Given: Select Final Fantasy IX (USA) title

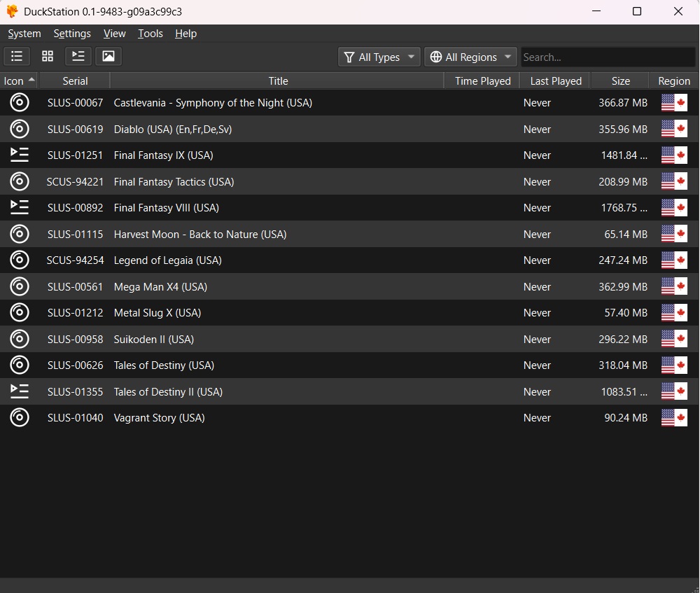Looking at the screenshot, I should pyautogui.click(x=163, y=155).
